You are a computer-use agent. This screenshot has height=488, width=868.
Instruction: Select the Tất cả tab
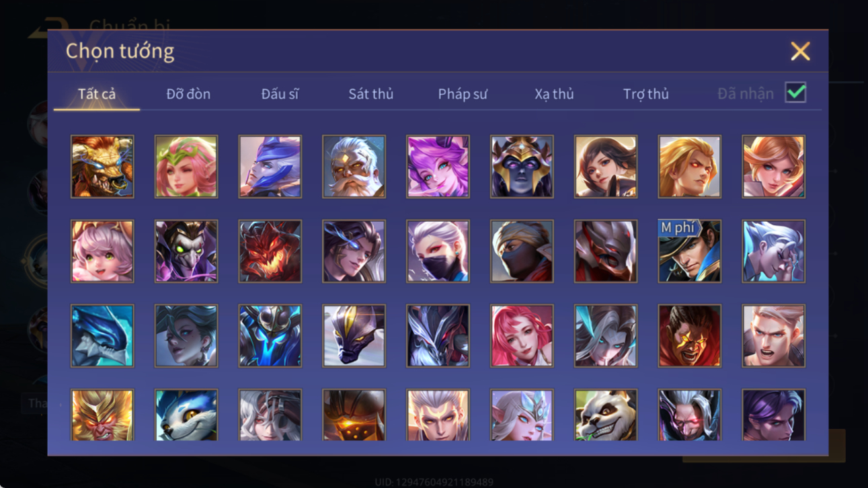97,94
